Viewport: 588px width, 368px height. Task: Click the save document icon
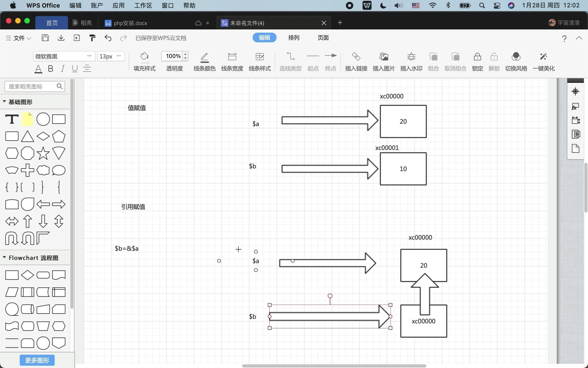coord(45,38)
